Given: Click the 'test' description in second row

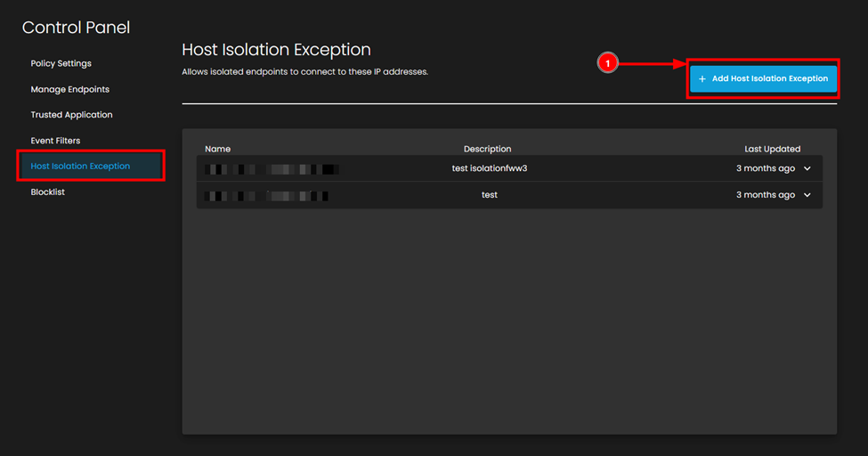Looking at the screenshot, I should click(x=489, y=195).
